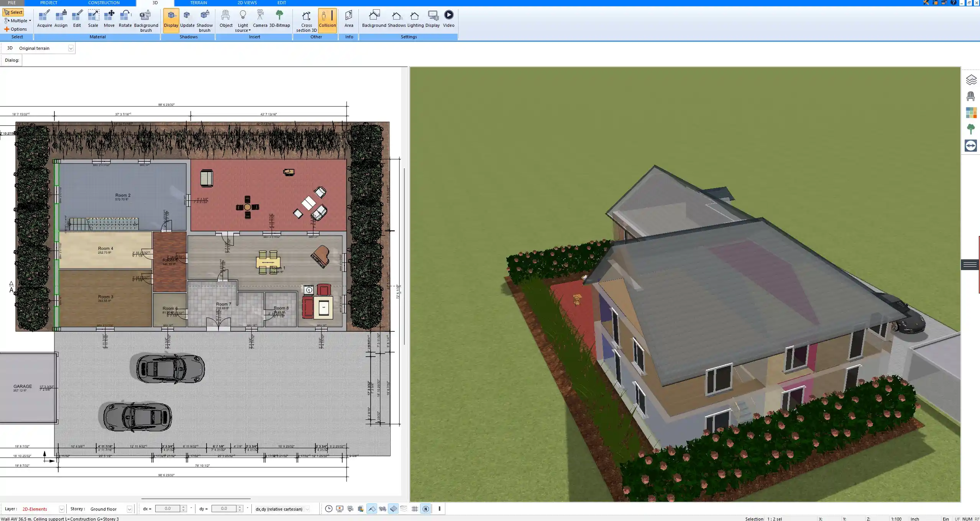Insert a Camera into the scene
The image size is (980, 521).
point(260,19)
